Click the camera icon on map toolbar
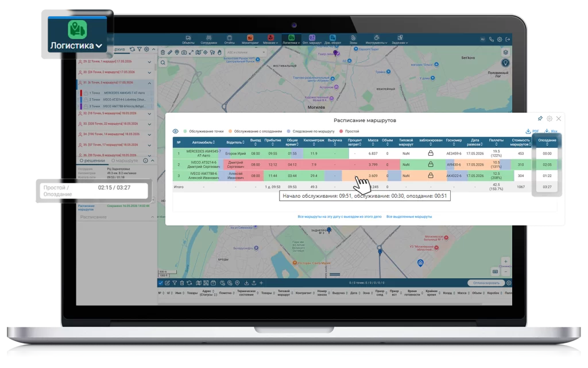Viewport: 588px width, 368px height. (x=184, y=52)
